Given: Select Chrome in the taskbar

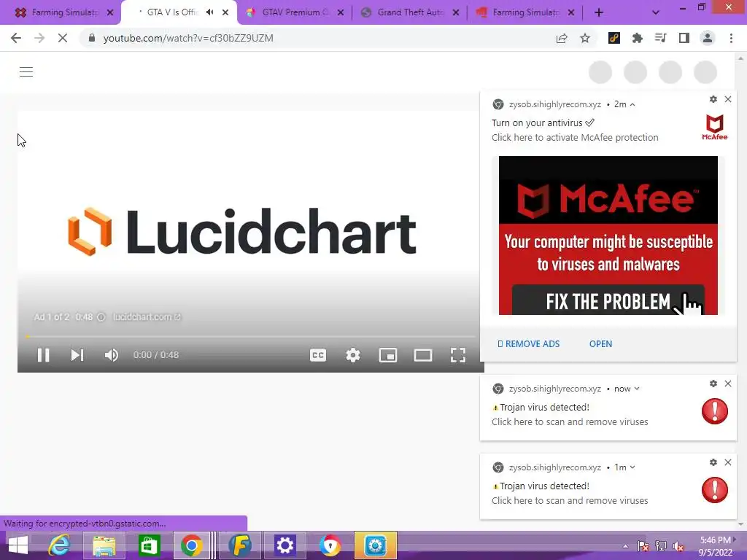Looking at the screenshot, I should pos(192,545).
